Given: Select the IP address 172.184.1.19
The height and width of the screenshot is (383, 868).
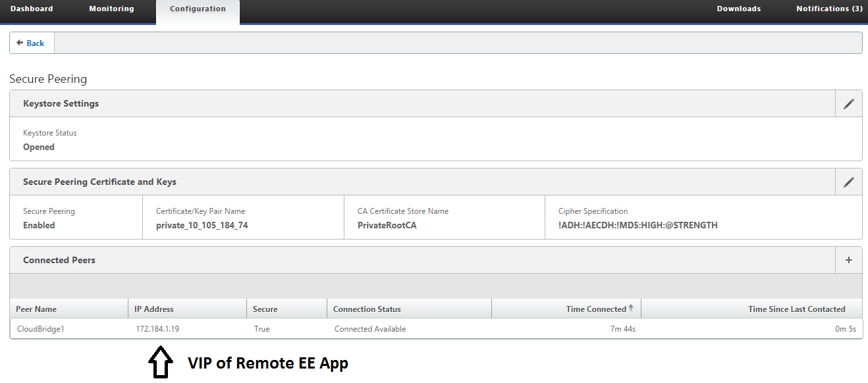Looking at the screenshot, I should pyautogui.click(x=157, y=329).
